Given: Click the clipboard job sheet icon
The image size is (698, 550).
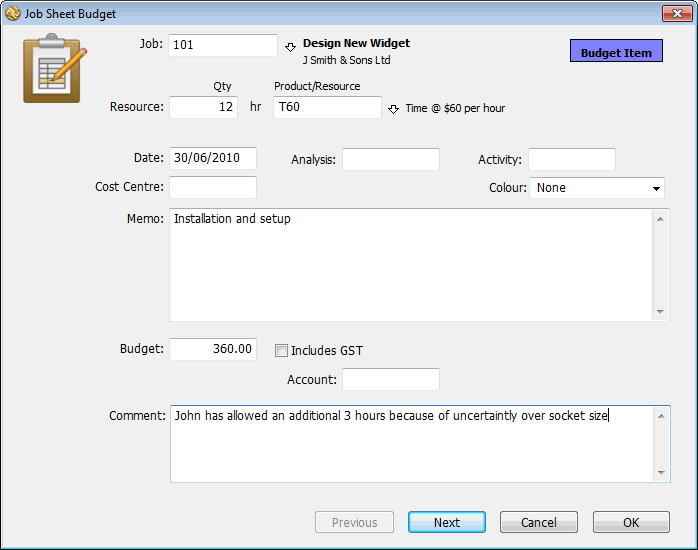Looking at the screenshot, I should pyautogui.click(x=55, y=68).
